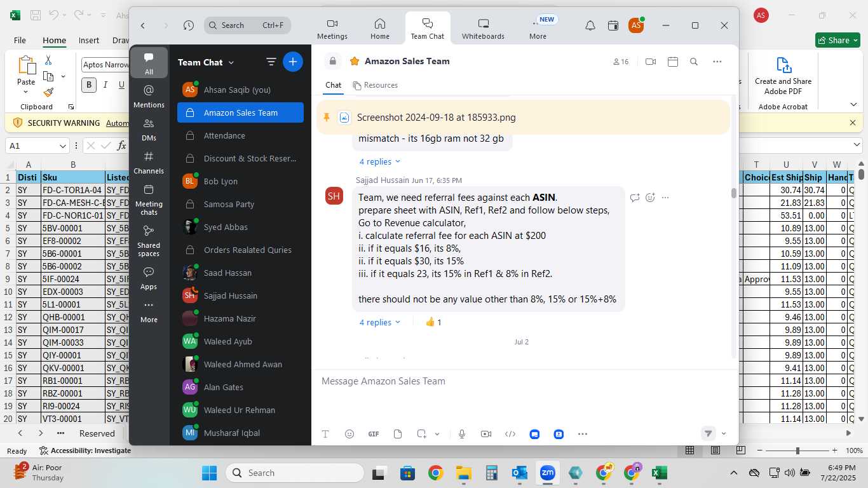
Task: Click the Zoom history clock icon
Action: 188,25
